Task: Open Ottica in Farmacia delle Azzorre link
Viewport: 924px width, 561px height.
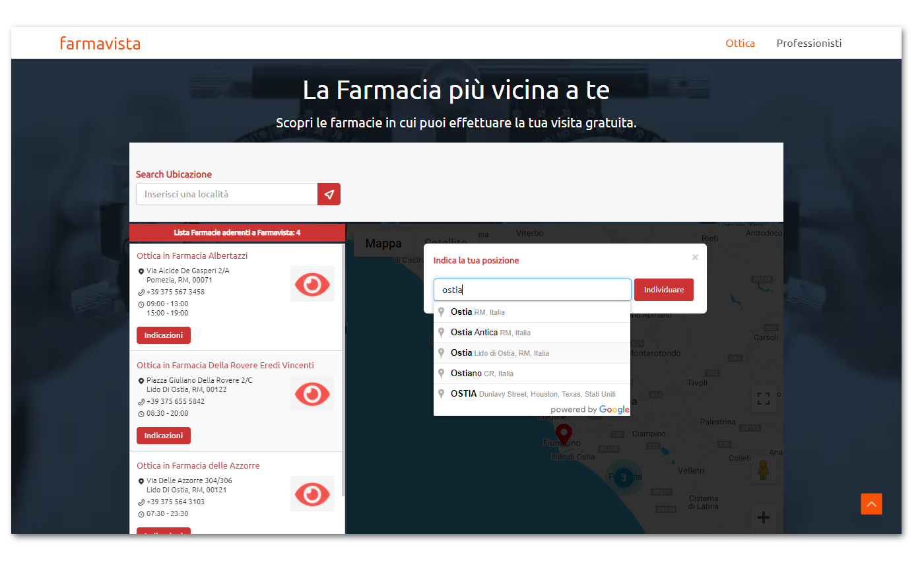Action: pos(198,465)
